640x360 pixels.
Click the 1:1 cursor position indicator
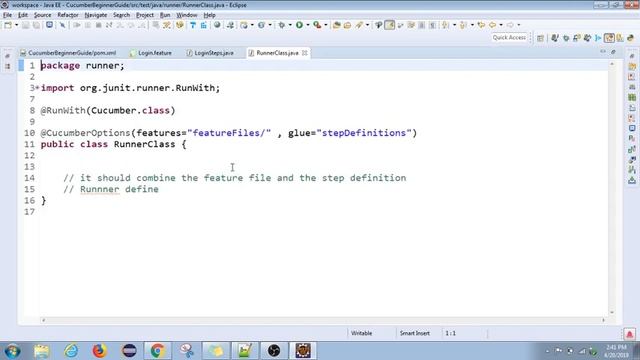coord(450,333)
